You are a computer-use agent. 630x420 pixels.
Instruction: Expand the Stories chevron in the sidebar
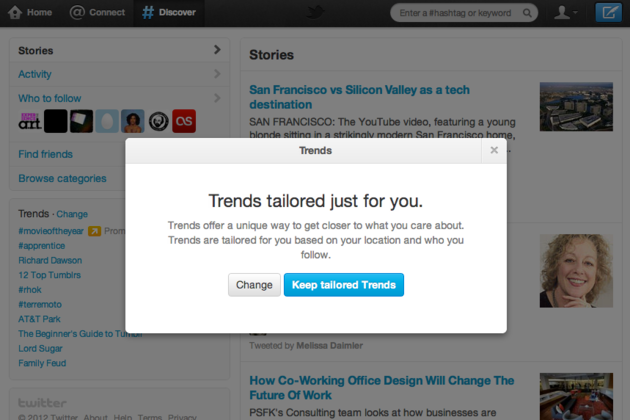(x=217, y=50)
